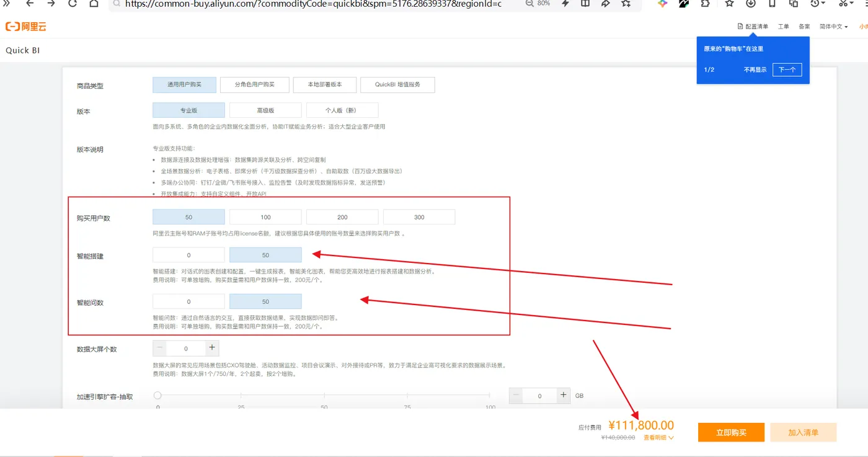The image size is (868, 457).
Task: Set 购买用户数 to 50
Action: [x=188, y=217]
